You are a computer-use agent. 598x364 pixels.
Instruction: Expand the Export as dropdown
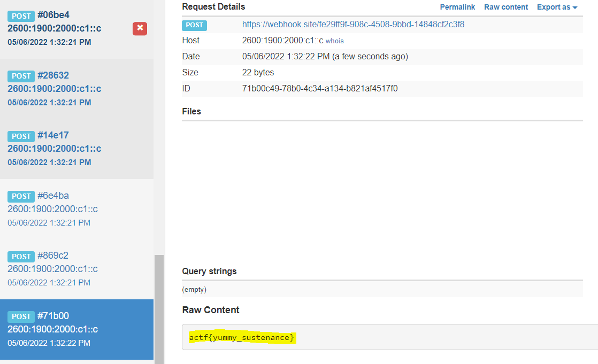coord(557,7)
